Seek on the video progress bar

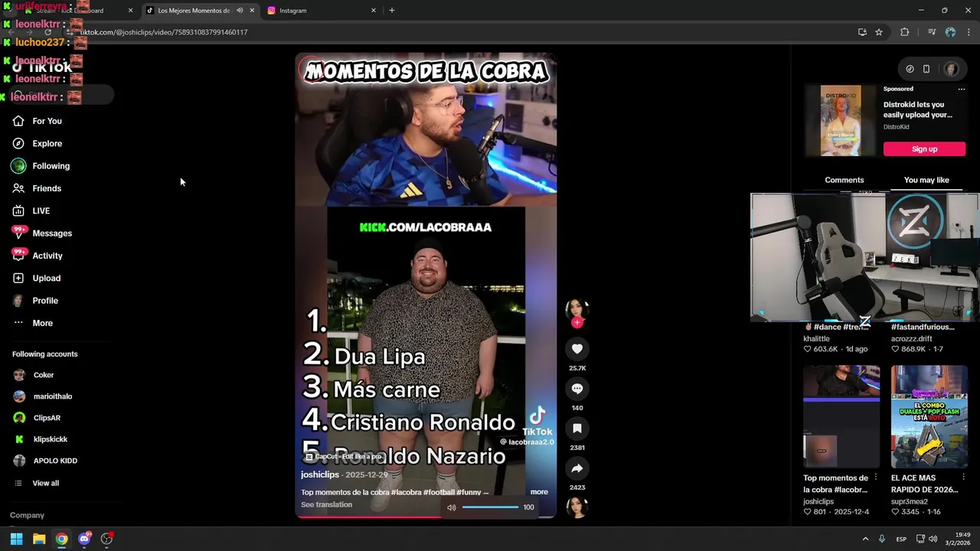click(x=426, y=517)
